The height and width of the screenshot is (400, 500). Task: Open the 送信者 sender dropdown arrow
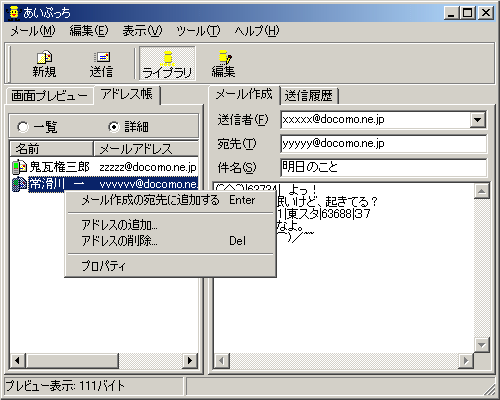pos(477,120)
